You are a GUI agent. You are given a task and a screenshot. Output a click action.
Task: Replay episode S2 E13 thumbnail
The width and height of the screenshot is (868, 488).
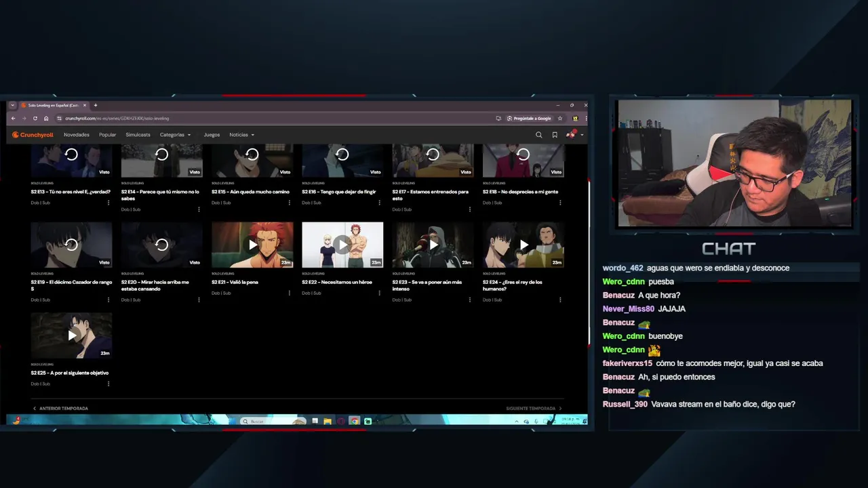point(71,161)
